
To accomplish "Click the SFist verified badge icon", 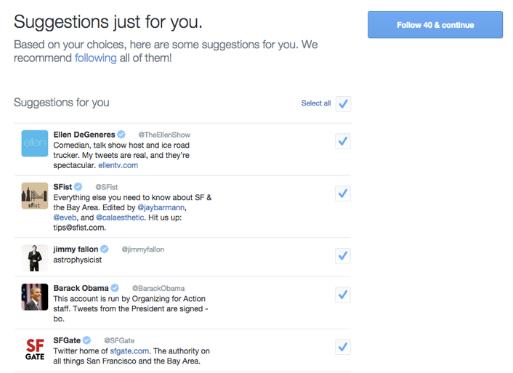I will click(x=78, y=187).
